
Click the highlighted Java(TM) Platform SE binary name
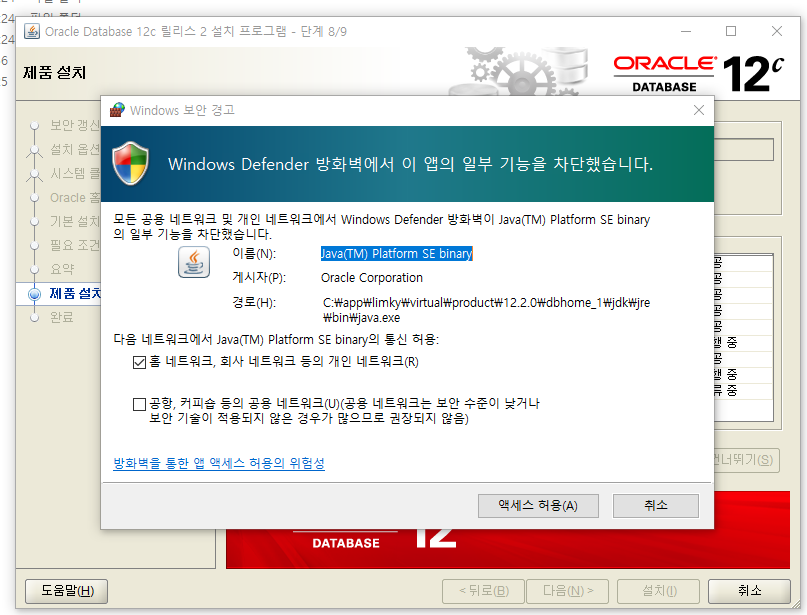(x=396, y=254)
